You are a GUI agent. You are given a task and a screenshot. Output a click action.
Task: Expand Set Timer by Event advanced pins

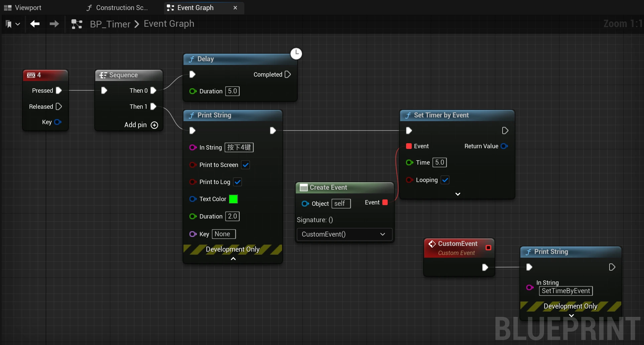[x=458, y=194]
